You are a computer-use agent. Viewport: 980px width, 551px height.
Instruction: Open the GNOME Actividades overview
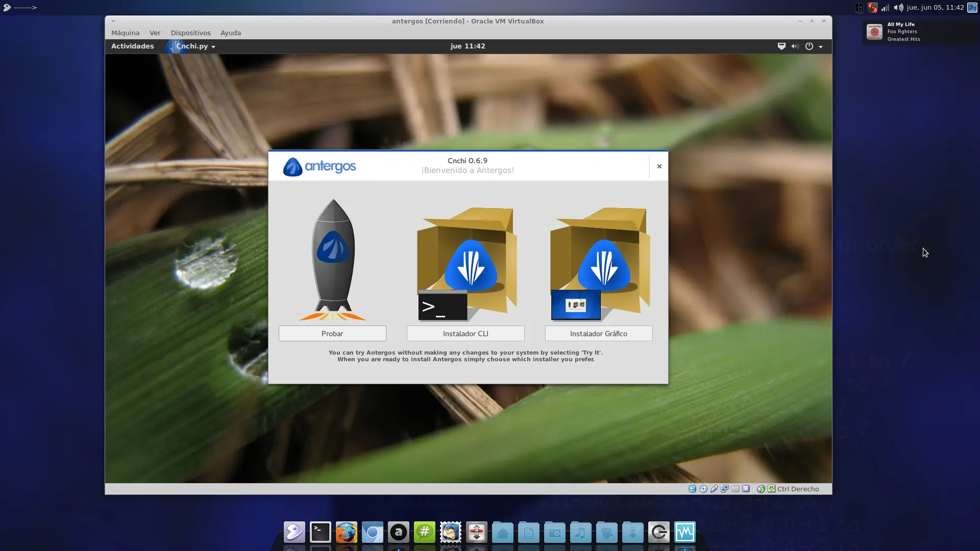[x=132, y=46]
